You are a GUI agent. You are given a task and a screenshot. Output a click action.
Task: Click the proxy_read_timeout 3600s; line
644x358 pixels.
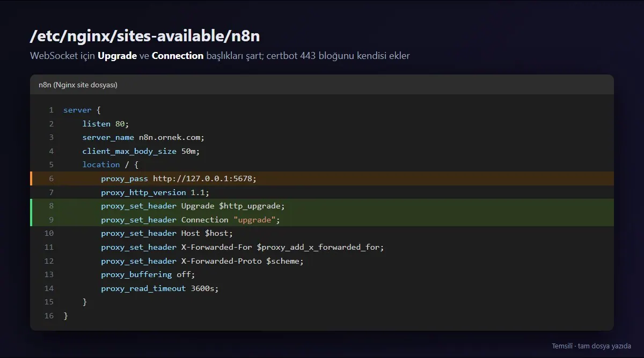pos(322,288)
